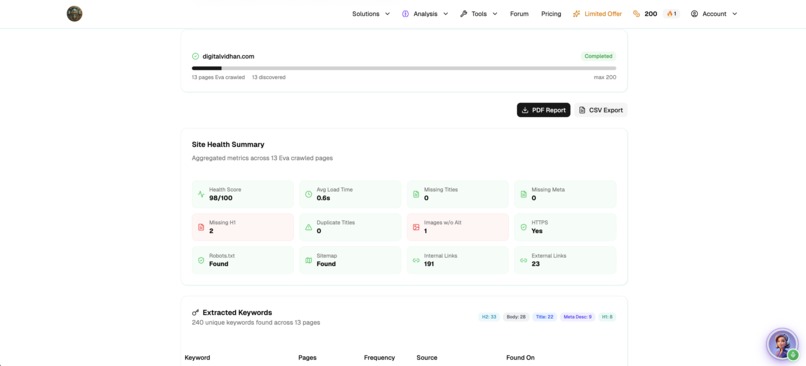Click the Health Score pulse icon

pos(201,194)
